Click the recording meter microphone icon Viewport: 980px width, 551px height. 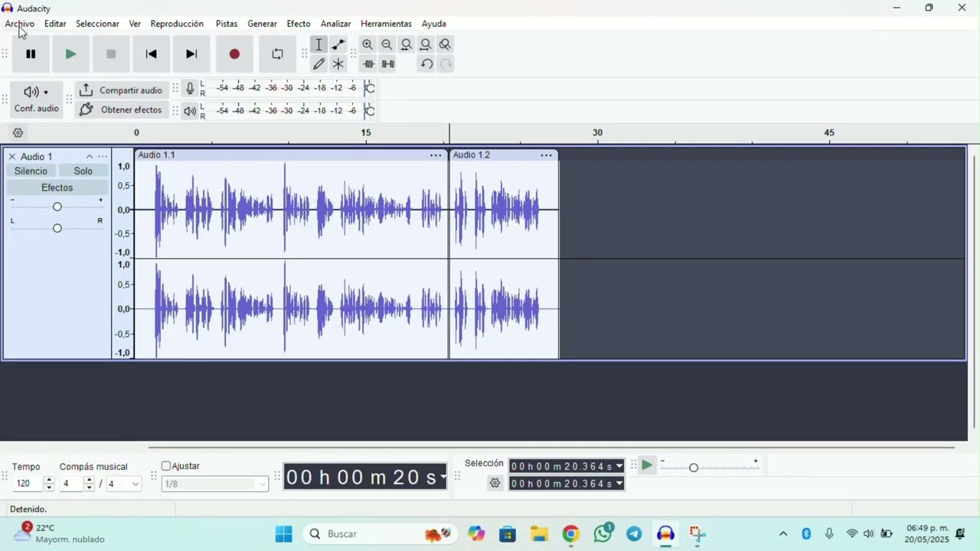pyautogui.click(x=190, y=89)
